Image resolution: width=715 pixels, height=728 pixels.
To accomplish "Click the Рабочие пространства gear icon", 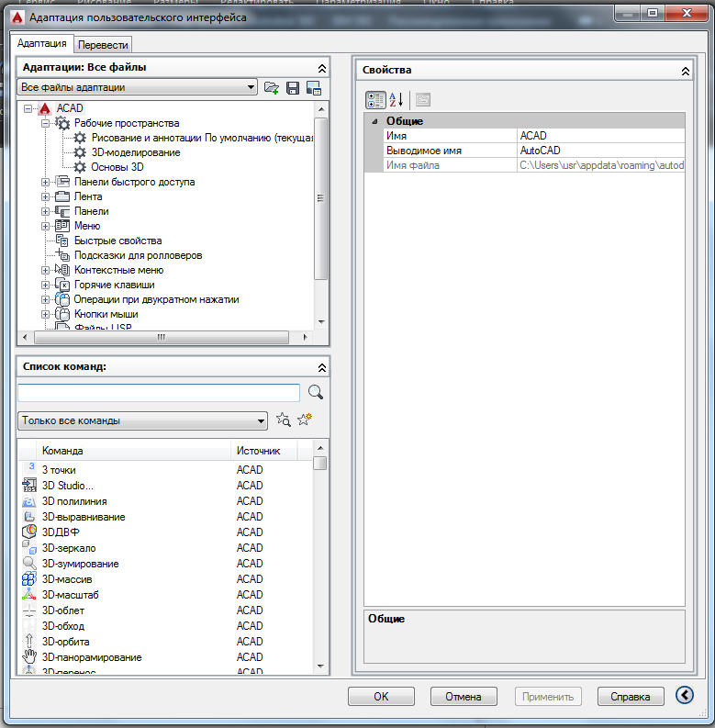I will click(62, 123).
